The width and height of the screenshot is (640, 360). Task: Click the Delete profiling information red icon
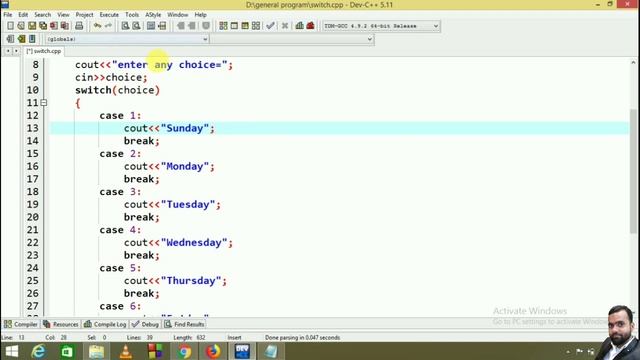coord(311,26)
